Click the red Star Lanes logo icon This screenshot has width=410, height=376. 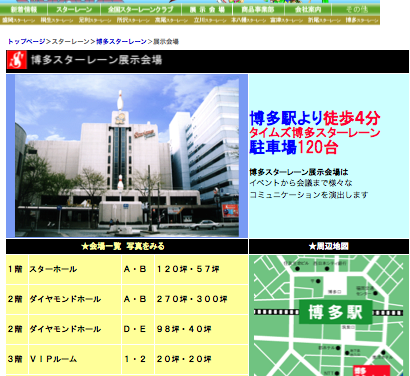click(x=17, y=60)
